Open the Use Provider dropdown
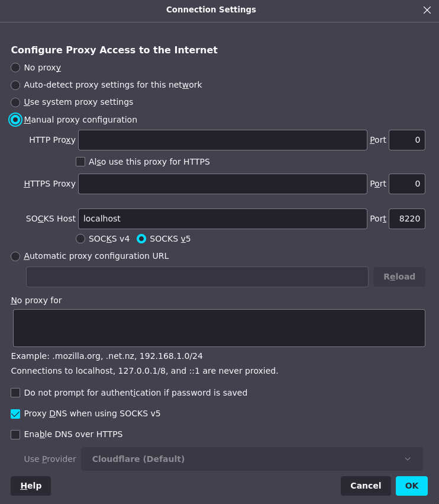Viewport: 439px width, 504px height. [x=252, y=458]
